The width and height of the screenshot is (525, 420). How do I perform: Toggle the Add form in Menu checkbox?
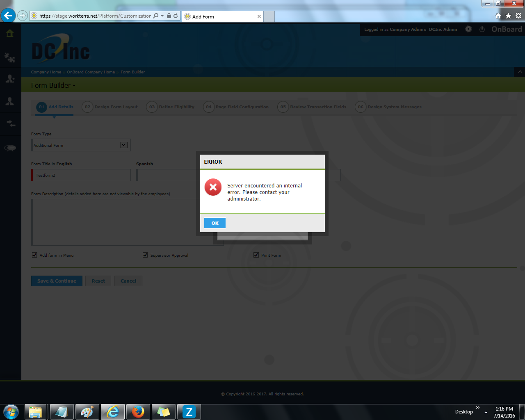pos(34,255)
